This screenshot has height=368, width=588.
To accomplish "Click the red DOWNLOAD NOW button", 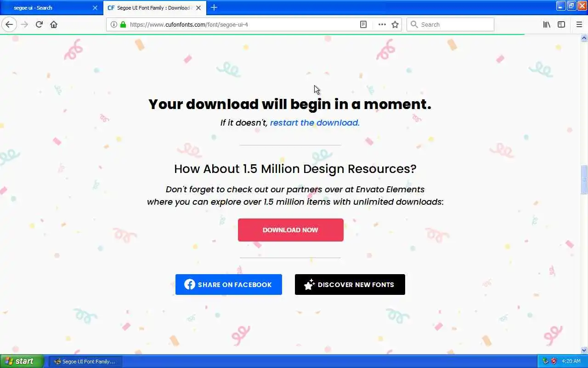I will [x=291, y=230].
